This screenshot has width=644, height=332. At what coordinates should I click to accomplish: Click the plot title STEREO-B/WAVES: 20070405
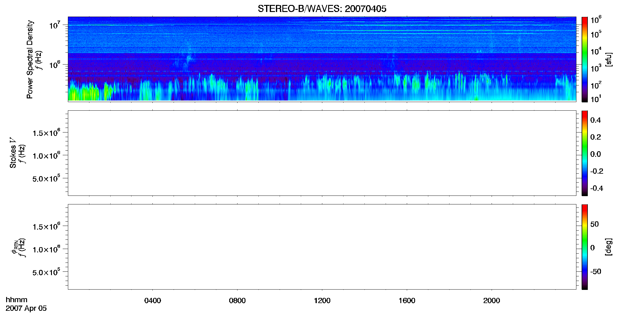[x=322, y=9]
